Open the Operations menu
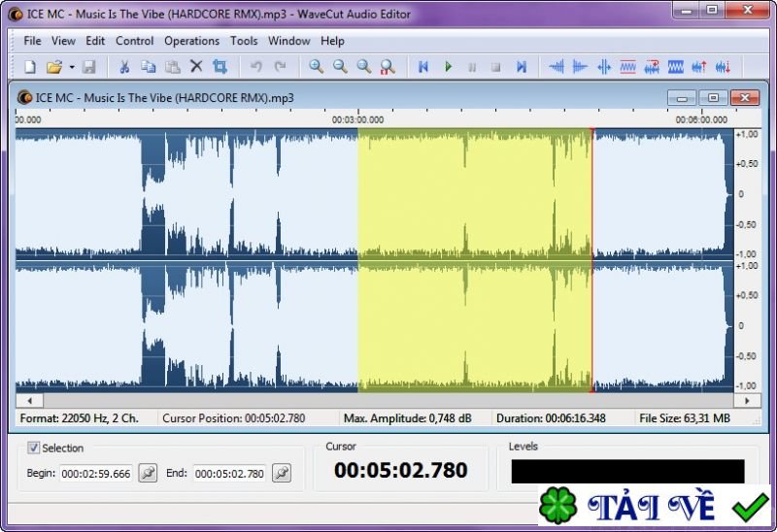 pyautogui.click(x=191, y=41)
